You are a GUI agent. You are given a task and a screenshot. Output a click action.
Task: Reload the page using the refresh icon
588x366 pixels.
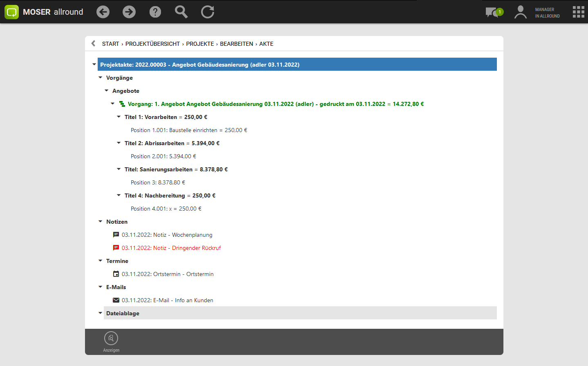coord(208,12)
